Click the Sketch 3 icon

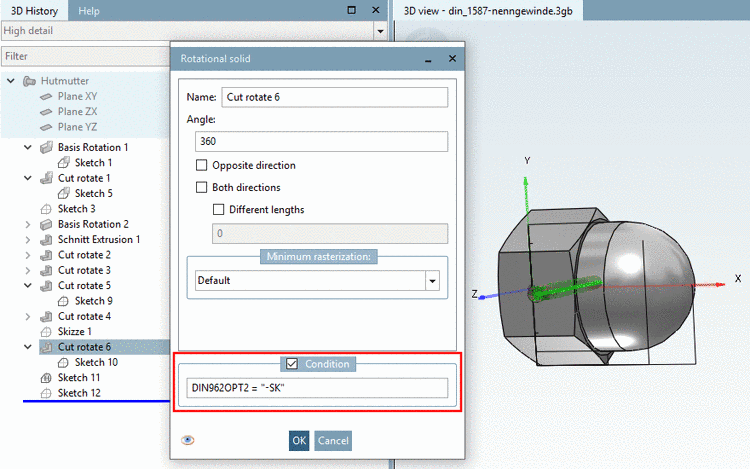[46, 209]
